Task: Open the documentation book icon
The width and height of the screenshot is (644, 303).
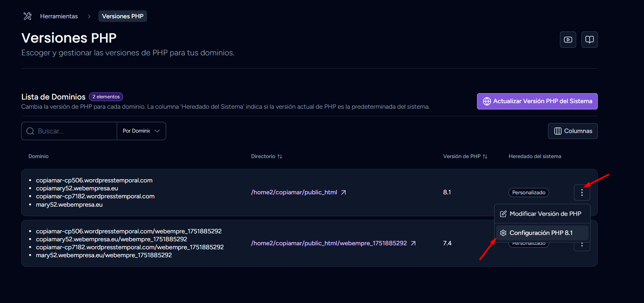Action: (589, 40)
